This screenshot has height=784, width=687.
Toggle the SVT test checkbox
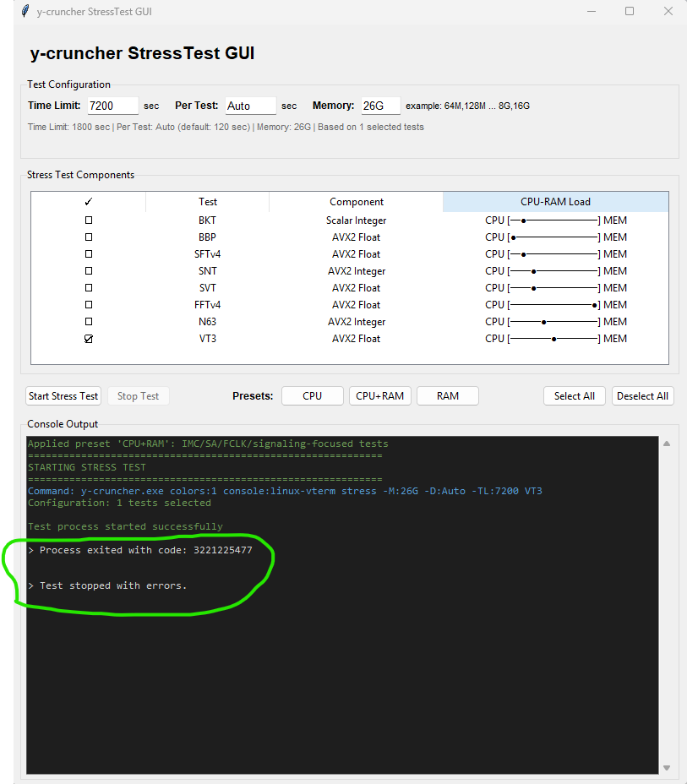coord(89,288)
